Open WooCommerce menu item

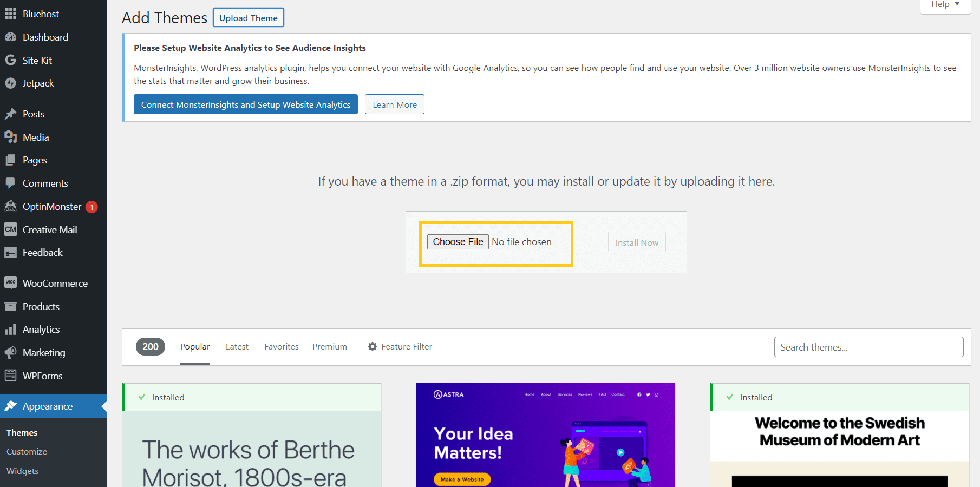(53, 284)
